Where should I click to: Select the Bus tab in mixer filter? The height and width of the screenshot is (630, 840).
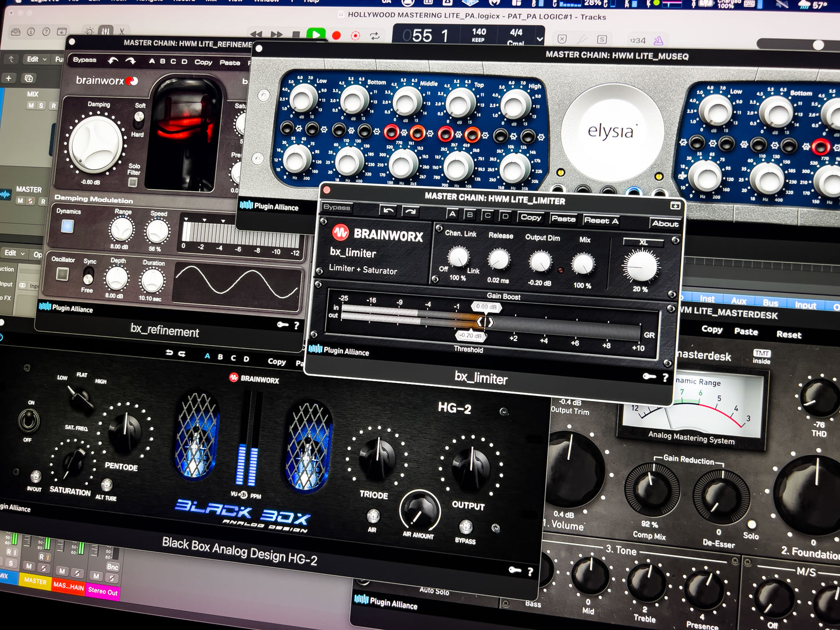770,303
